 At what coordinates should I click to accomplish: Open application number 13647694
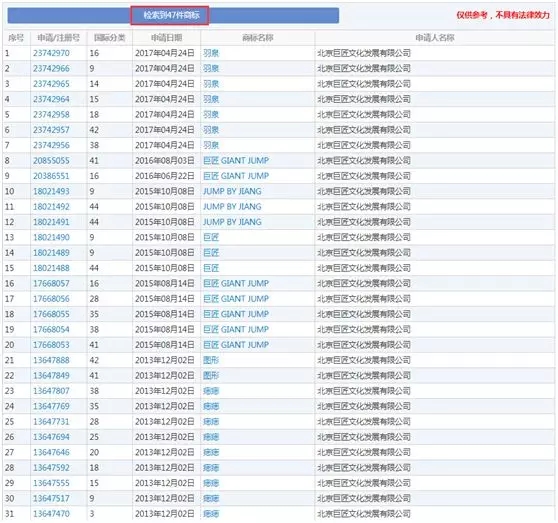coord(51,437)
